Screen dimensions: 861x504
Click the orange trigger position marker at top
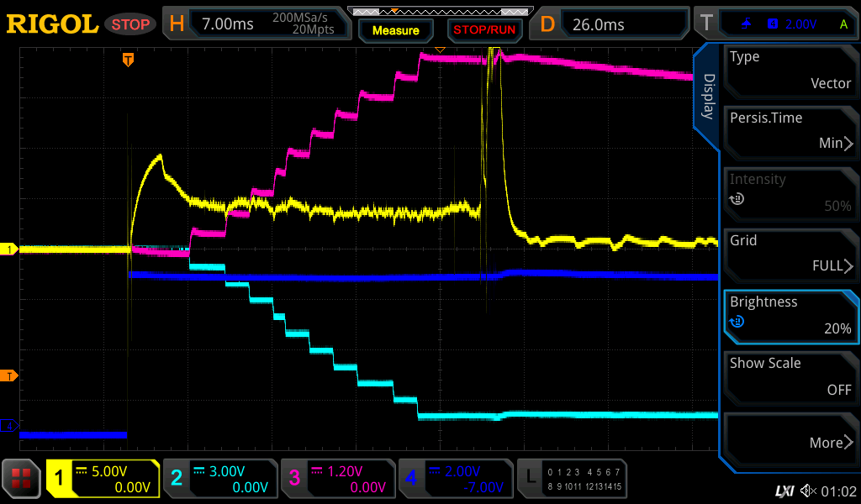[x=128, y=59]
